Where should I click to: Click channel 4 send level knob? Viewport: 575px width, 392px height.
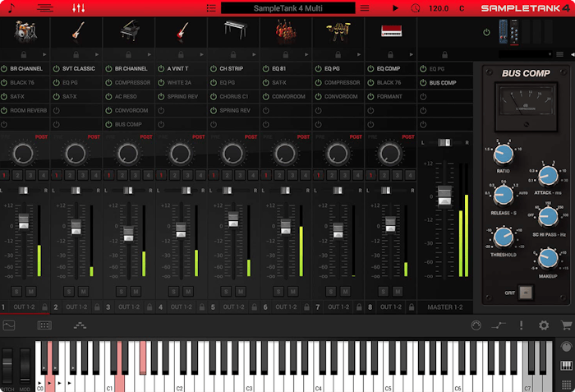[181, 154]
